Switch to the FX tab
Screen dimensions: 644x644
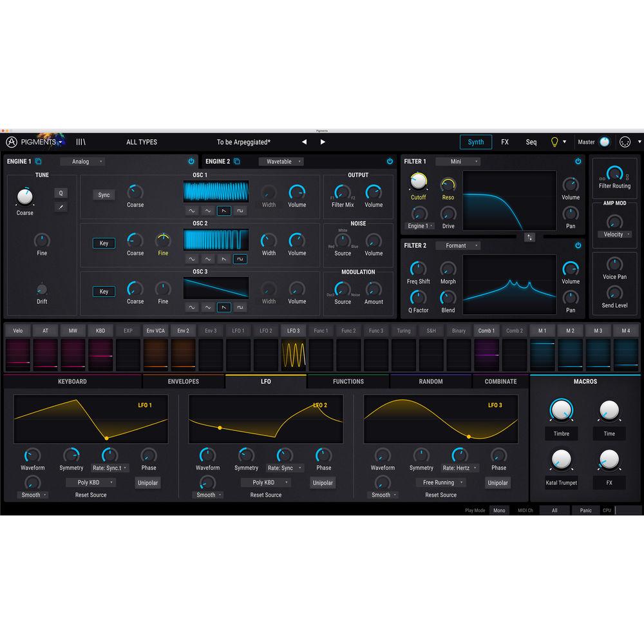tap(505, 142)
